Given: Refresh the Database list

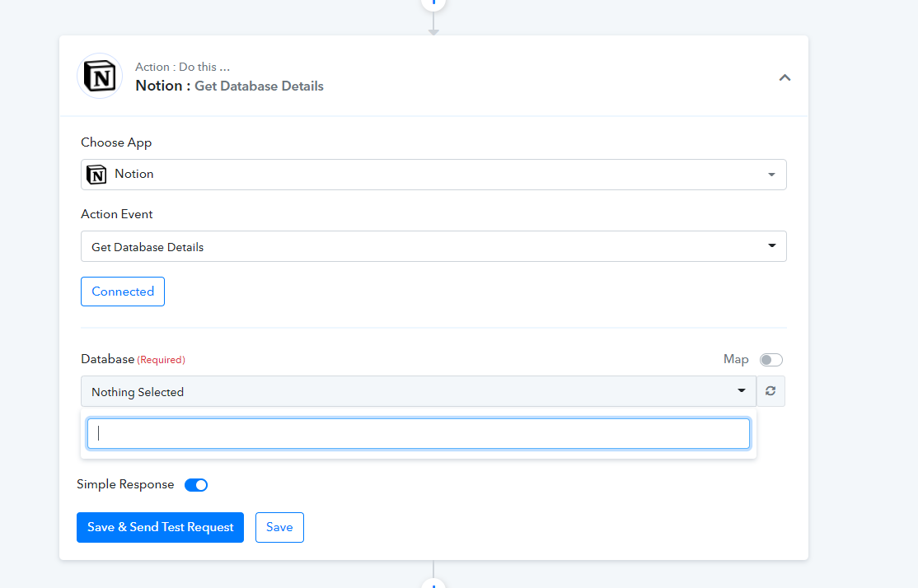Looking at the screenshot, I should click(x=770, y=391).
